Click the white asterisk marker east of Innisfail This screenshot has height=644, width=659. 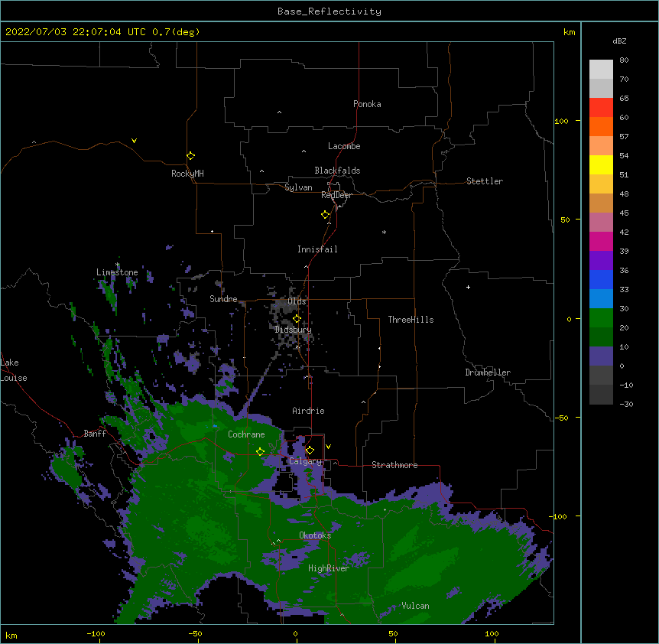click(x=384, y=232)
